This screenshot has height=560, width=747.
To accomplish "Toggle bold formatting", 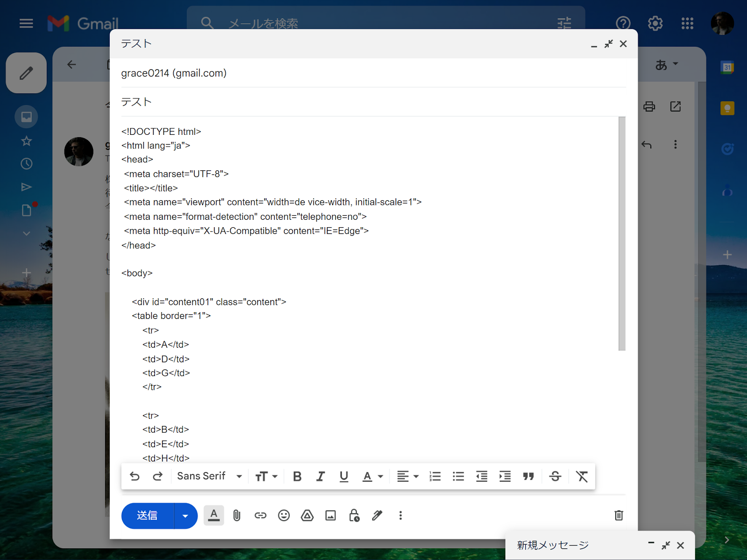I will [297, 476].
